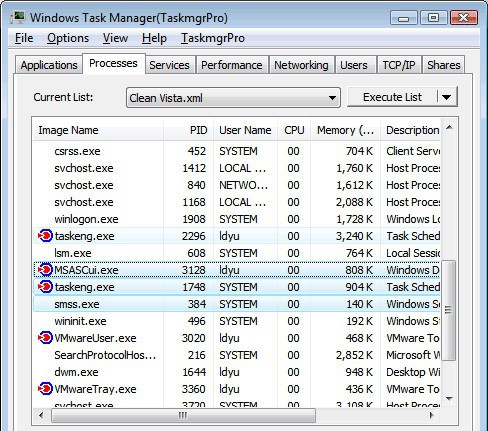Open the View menu
The image size is (488, 431).
point(115,38)
